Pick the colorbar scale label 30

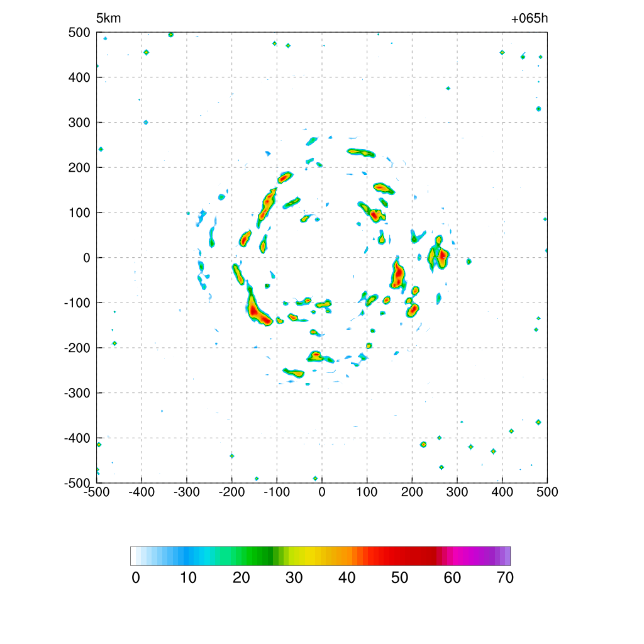click(294, 578)
